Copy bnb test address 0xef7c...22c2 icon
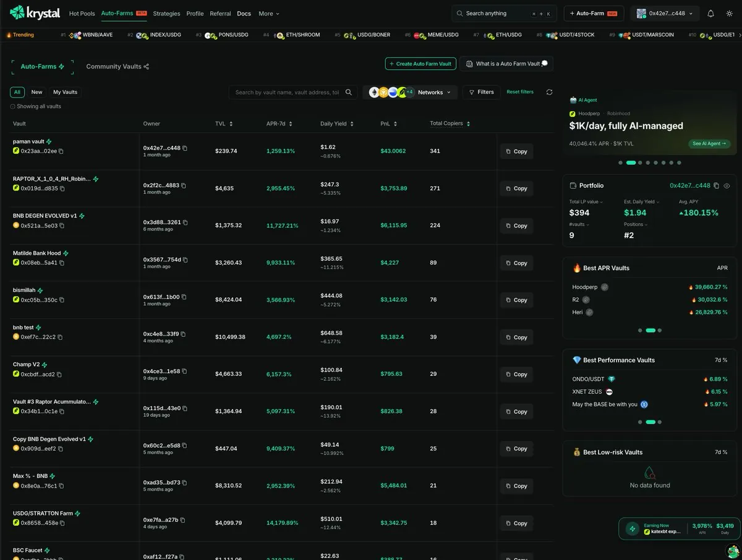The width and height of the screenshot is (742, 560). coord(60,337)
